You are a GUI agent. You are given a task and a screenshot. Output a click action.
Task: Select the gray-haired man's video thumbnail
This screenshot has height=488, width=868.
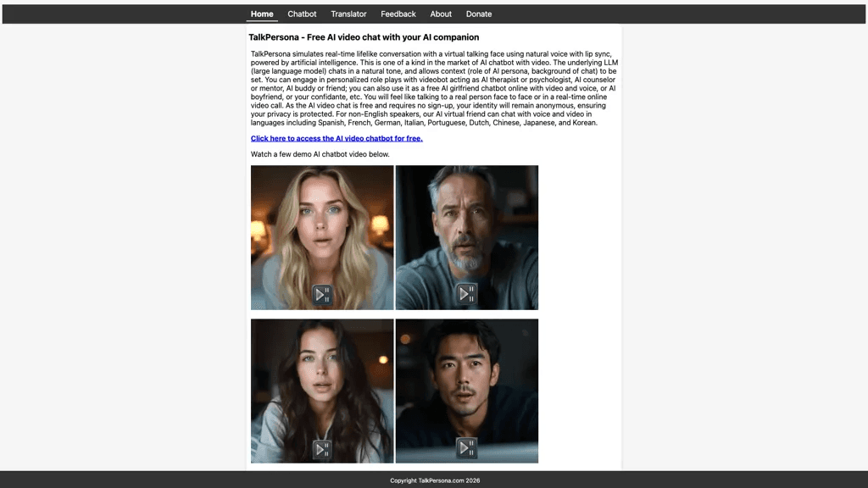tap(467, 237)
